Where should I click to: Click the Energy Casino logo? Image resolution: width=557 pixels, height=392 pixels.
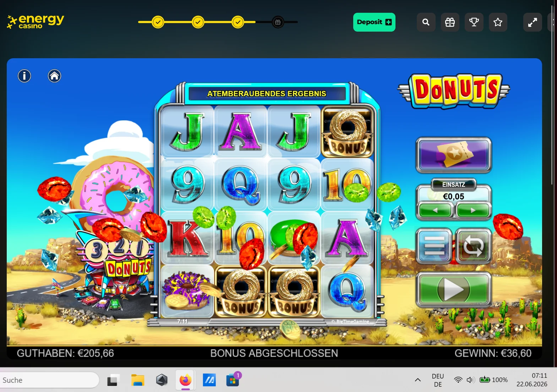(36, 22)
